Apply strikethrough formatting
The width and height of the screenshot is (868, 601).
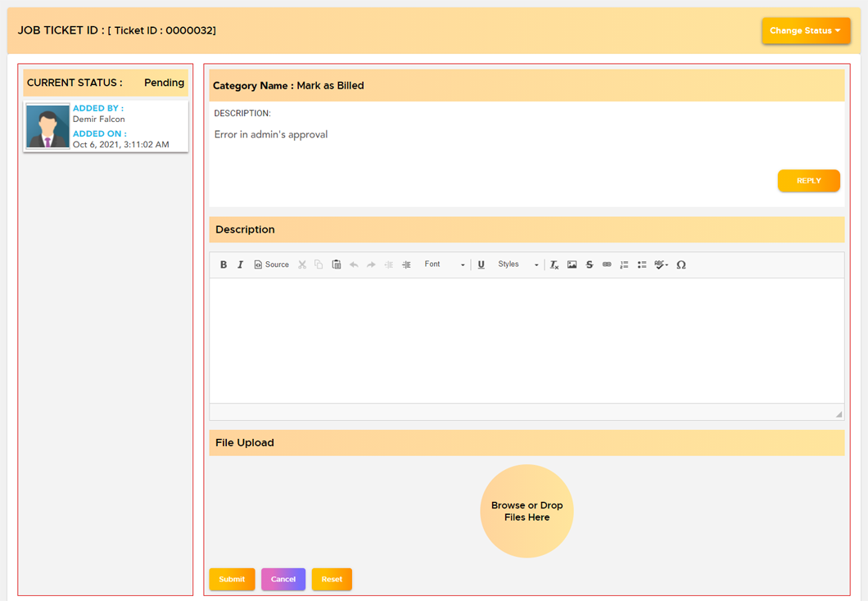pyautogui.click(x=589, y=264)
